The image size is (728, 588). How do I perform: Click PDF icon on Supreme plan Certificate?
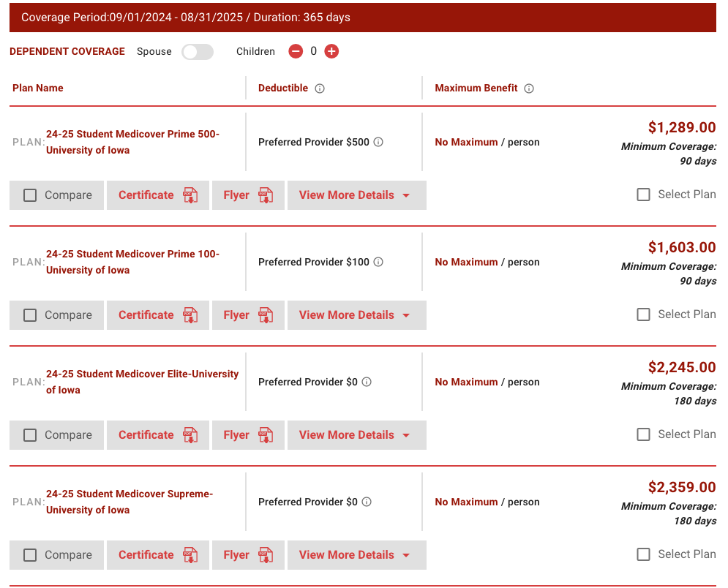190,555
